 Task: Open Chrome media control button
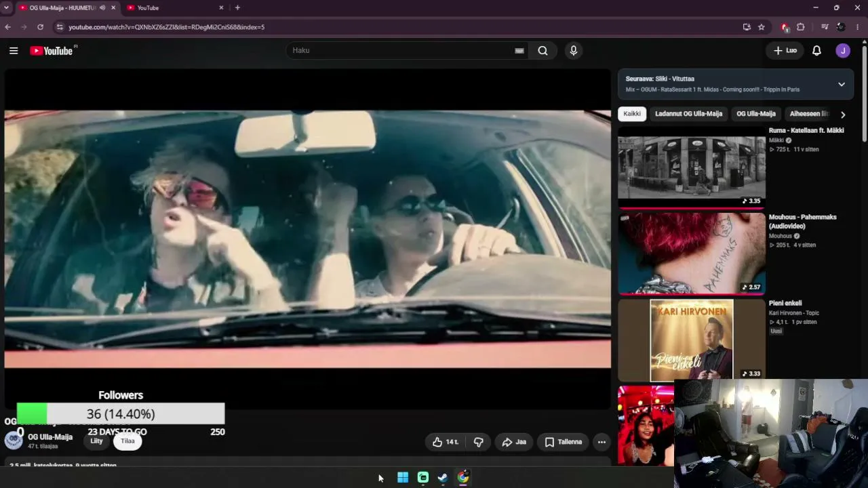click(825, 27)
